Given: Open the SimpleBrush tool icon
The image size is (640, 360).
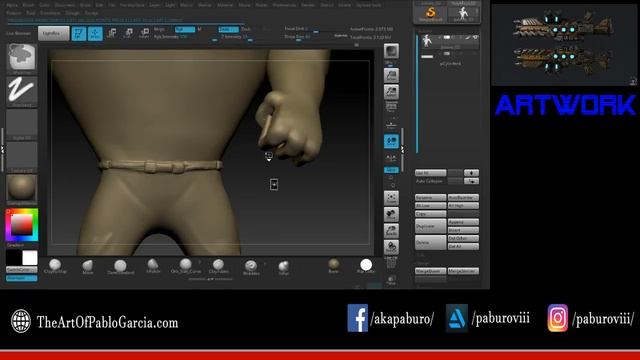Looking at the screenshot, I should [430, 14].
